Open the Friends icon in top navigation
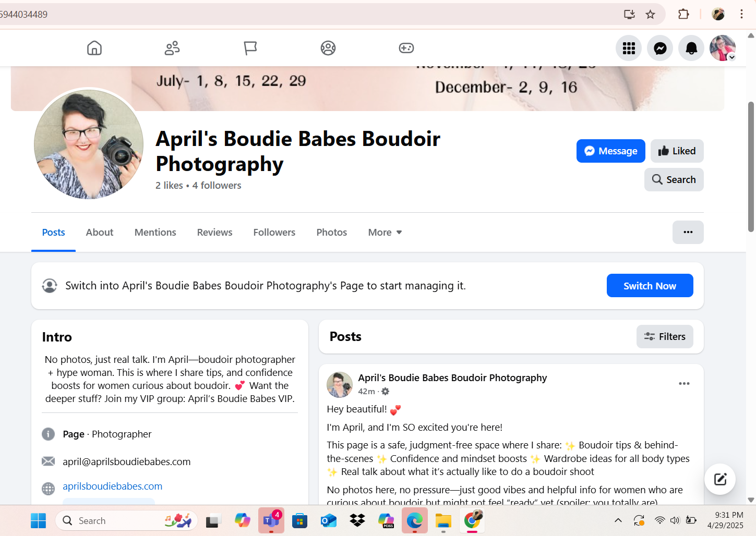The image size is (756, 536). [x=172, y=48]
